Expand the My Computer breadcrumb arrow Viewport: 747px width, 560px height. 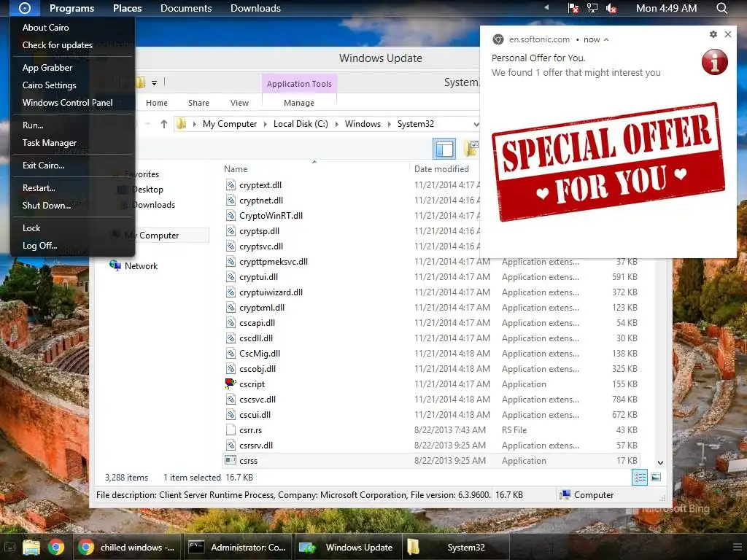266,124
